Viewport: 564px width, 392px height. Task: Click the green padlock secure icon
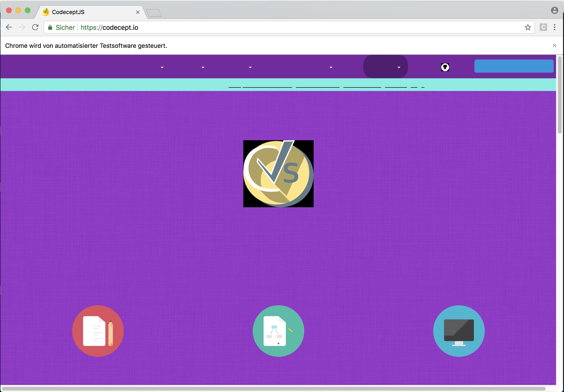[50, 27]
